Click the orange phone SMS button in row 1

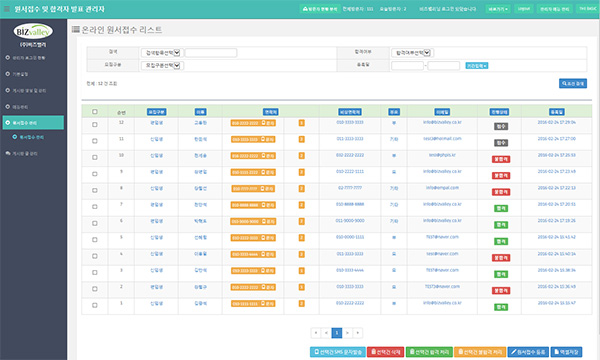(253, 304)
